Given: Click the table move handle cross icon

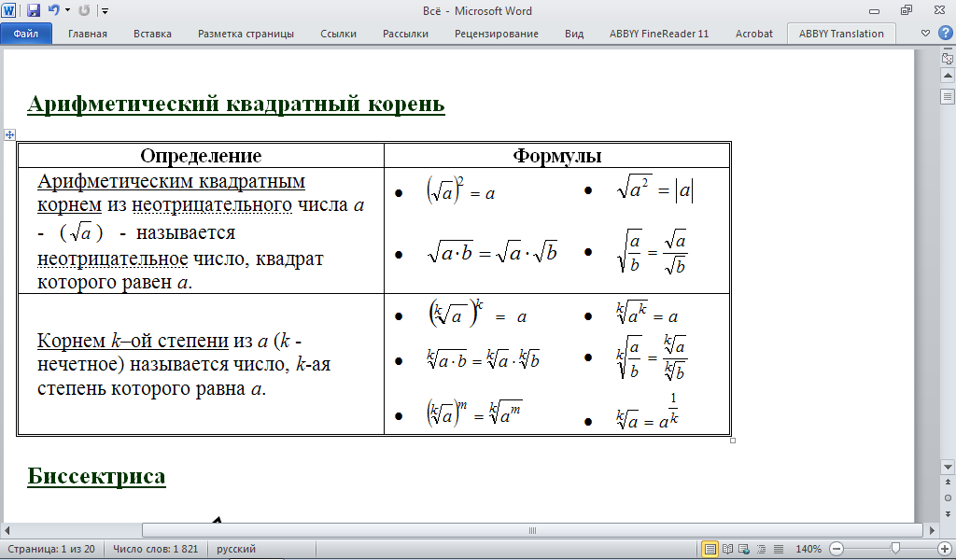Looking at the screenshot, I should tap(9, 134).
